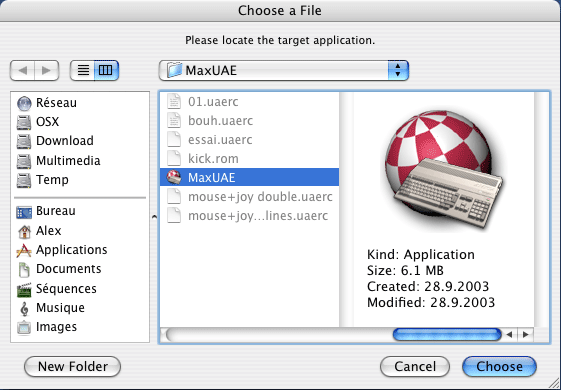
Task: Click the MaxUAE application icon in list
Action: [x=174, y=177]
